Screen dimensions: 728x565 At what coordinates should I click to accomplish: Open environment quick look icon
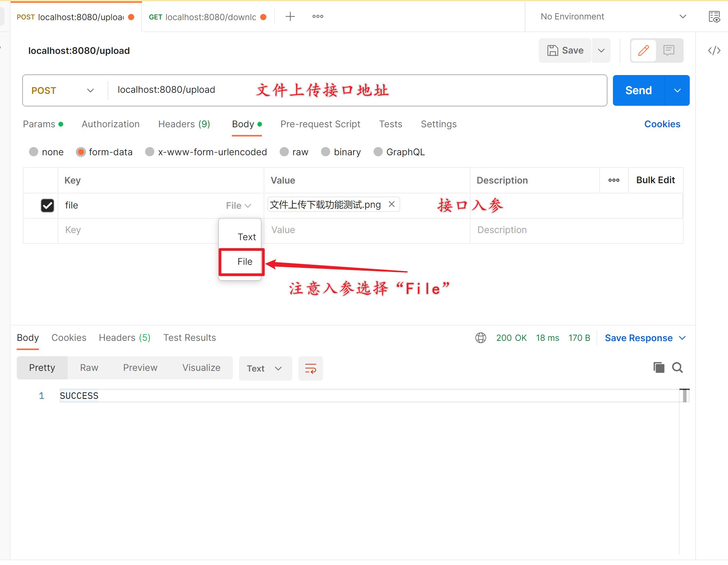click(x=714, y=16)
